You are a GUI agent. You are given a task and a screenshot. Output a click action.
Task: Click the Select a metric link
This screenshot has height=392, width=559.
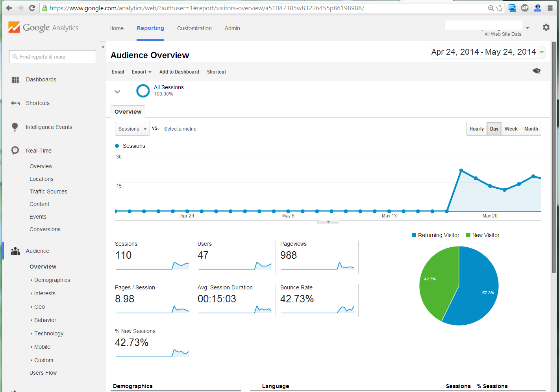180,129
